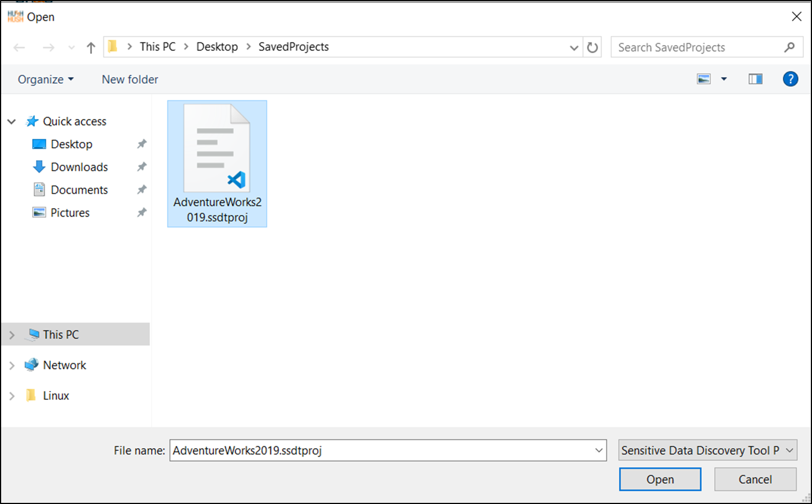Click the folder icon in address bar
Image resolution: width=812 pixels, height=504 pixels.
pyautogui.click(x=112, y=47)
